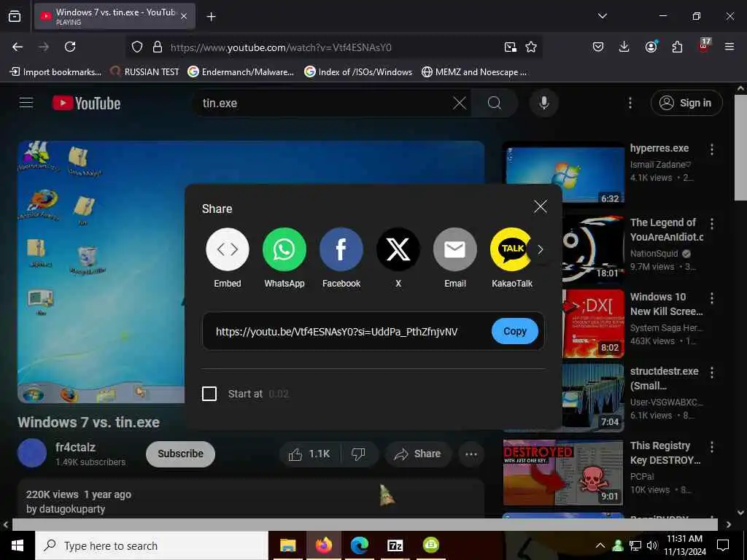Open a new browser tab
This screenshot has width=747, height=560.
(x=211, y=17)
